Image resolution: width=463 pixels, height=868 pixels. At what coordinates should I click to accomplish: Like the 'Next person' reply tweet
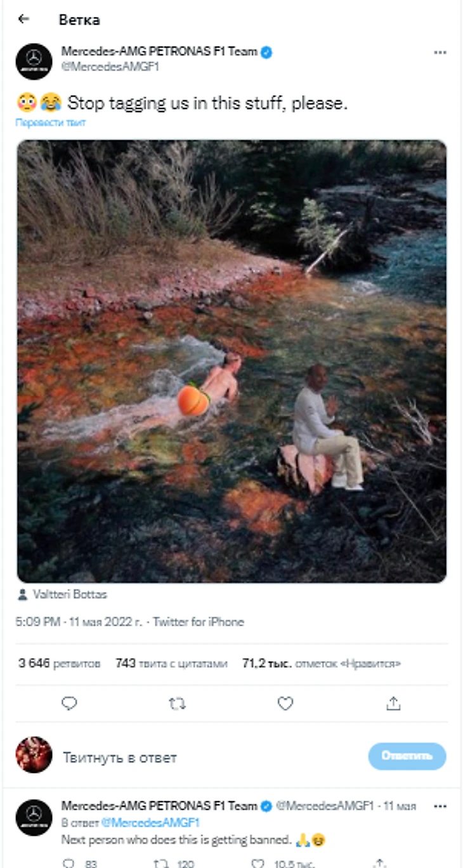[x=258, y=862]
